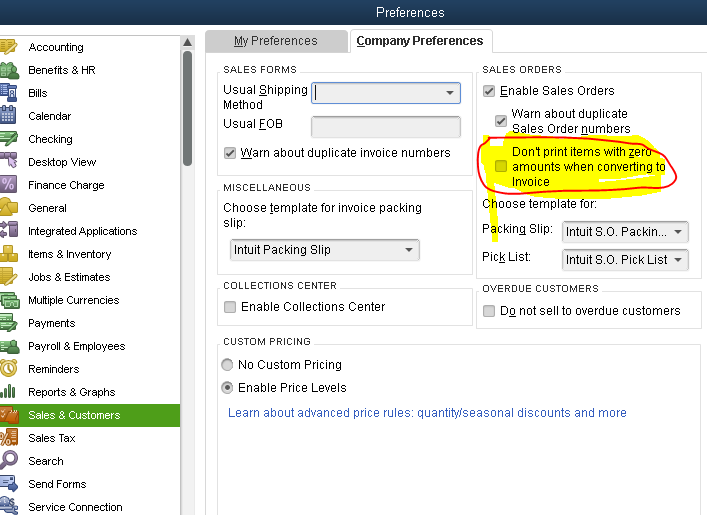Select the No Custom Pricing option
The width and height of the screenshot is (707, 515).
(x=228, y=365)
